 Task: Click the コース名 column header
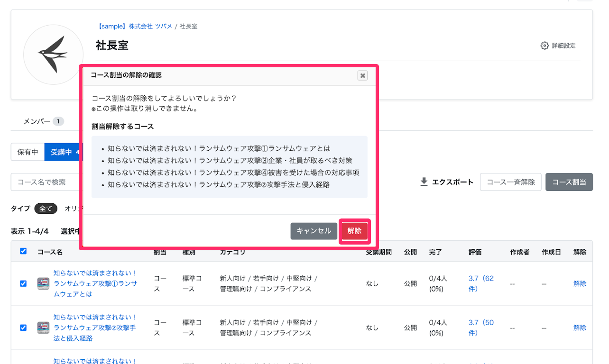point(50,252)
